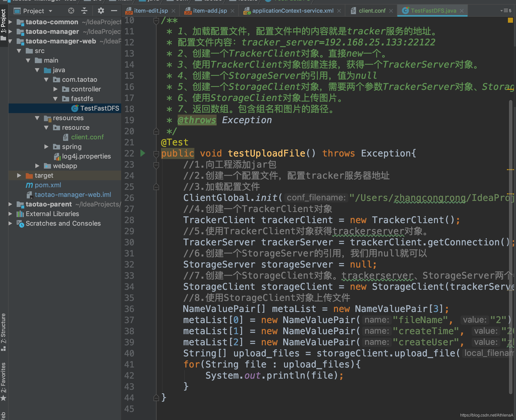The height and width of the screenshot is (420, 516).
Task: Expand taotao-common module
Action: (x=11, y=22)
